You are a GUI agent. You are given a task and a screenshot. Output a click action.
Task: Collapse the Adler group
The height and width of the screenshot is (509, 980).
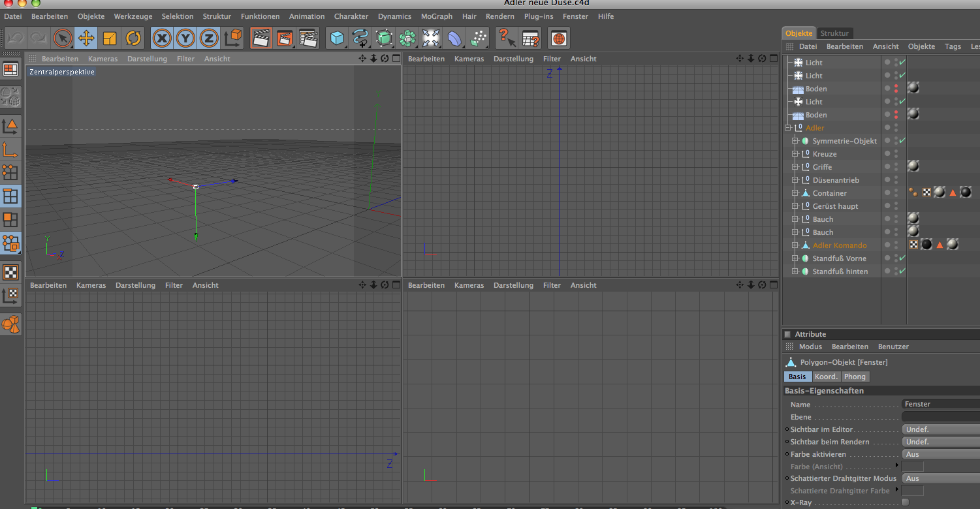[x=788, y=128]
